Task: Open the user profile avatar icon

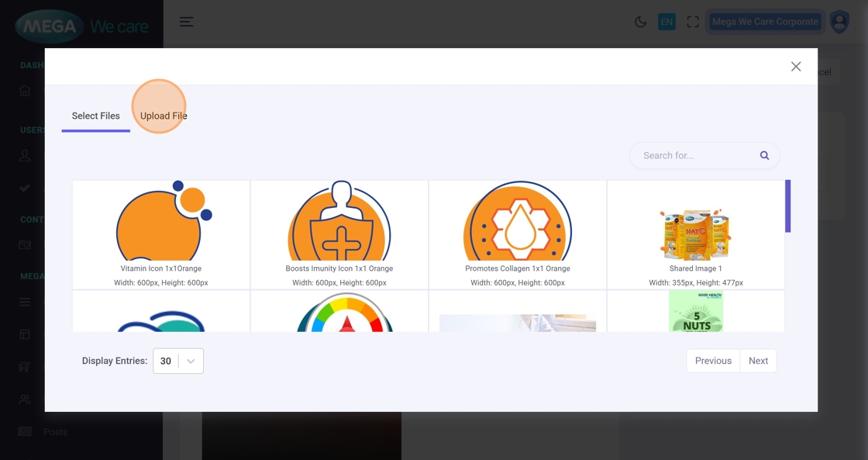Action: [839, 22]
